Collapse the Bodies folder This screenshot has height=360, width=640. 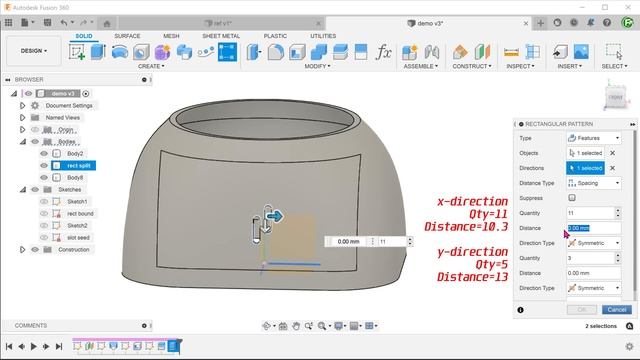click(22, 142)
